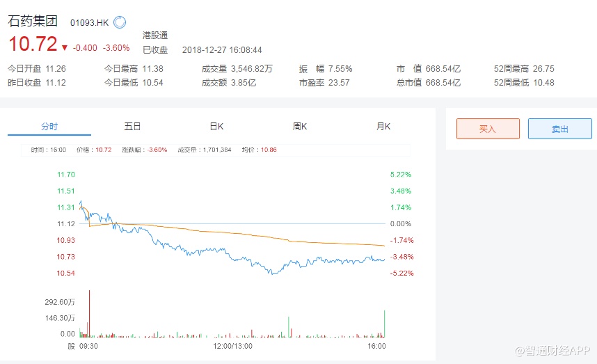
Task: Click the circular refresh icon beside 01093.HK
Action: [x=120, y=22]
